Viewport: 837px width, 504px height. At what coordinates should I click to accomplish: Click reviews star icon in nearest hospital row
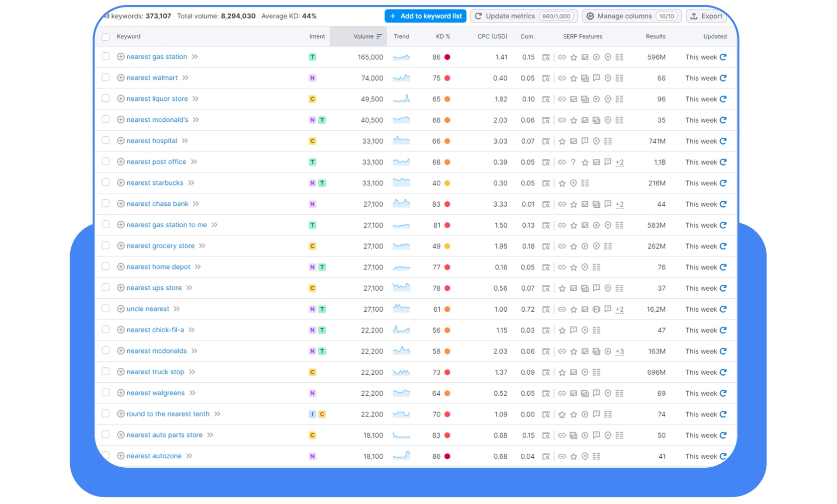pos(562,141)
